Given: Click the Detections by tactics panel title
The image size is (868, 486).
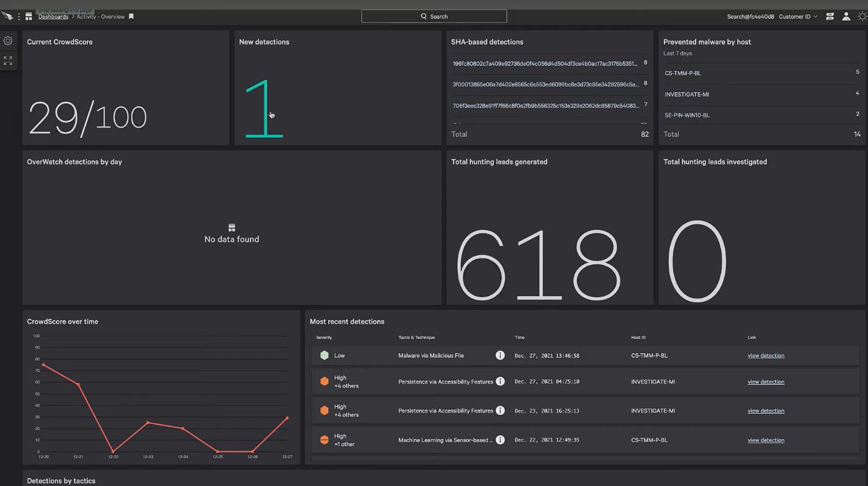Looking at the screenshot, I should [61, 481].
